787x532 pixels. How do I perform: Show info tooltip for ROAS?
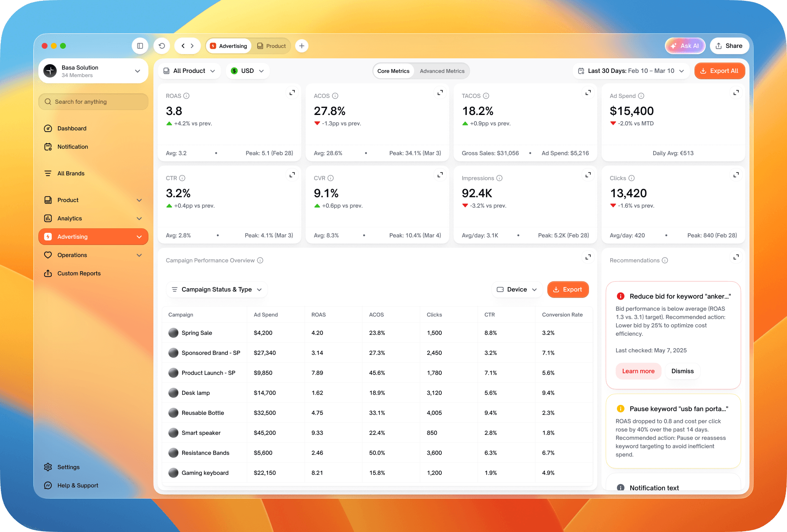point(187,96)
